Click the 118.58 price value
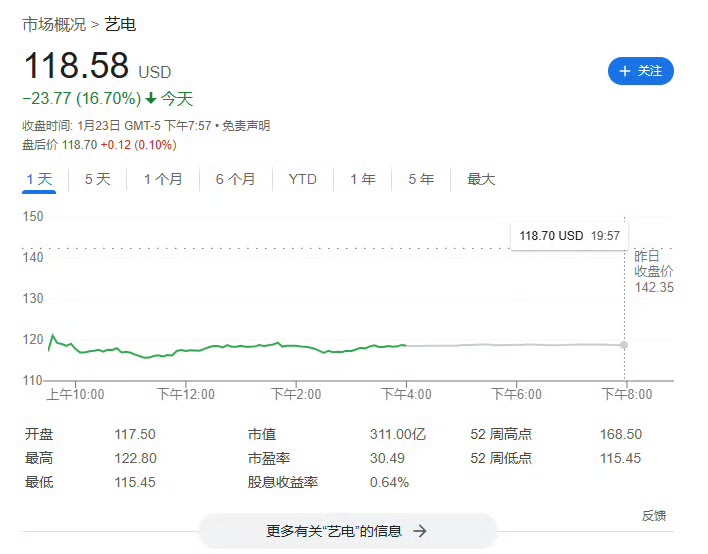The image size is (708, 554). tap(76, 65)
